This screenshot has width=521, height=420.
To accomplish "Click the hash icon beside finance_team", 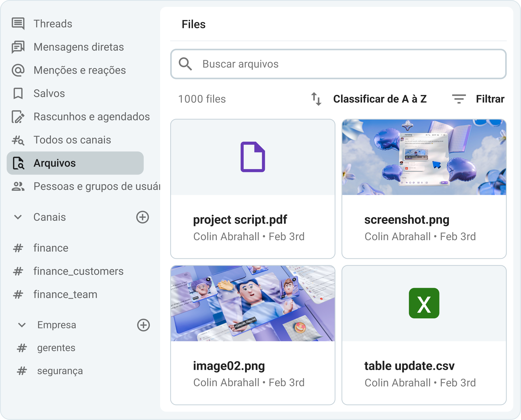I will pyautogui.click(x=18, y=294).
